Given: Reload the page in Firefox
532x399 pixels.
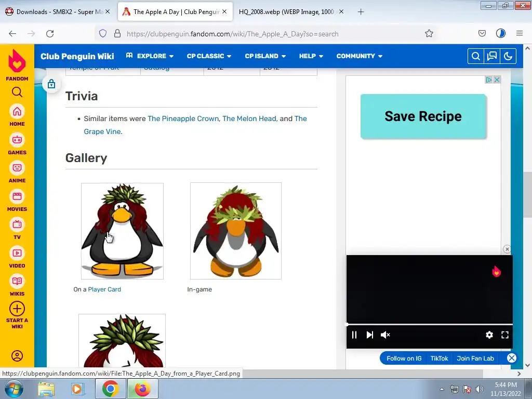Looking at the screenshot, I should pyautogui.click(x=50, y=34).
